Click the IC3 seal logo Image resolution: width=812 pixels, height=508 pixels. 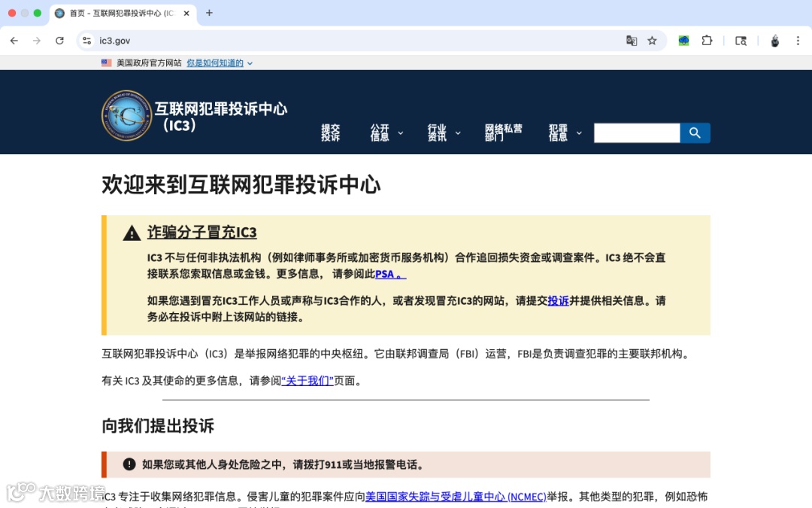click(127, 115)
